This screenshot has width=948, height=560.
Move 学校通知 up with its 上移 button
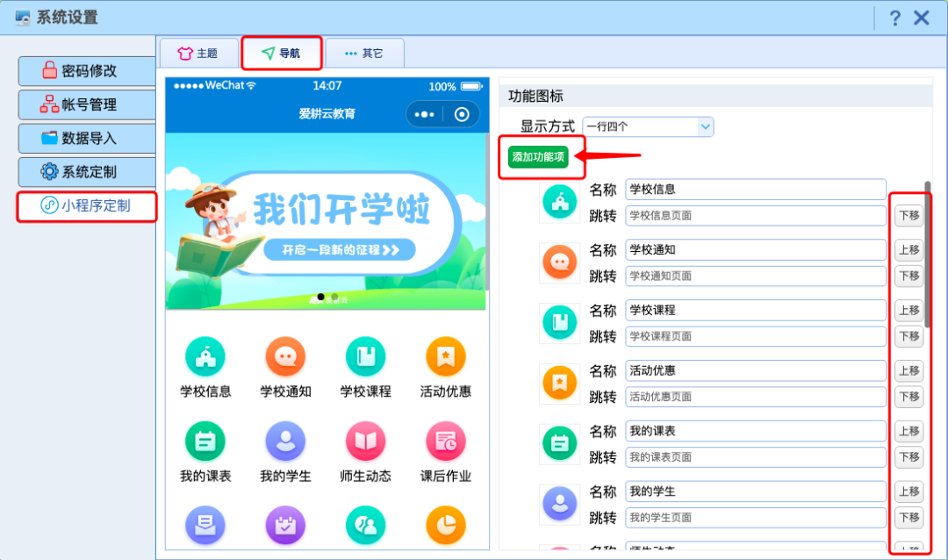point(909,250)
